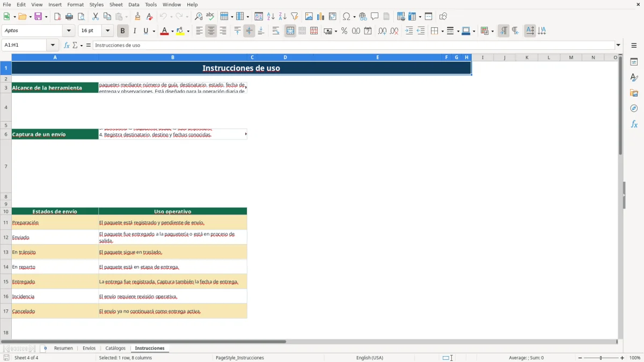
Task: Click the Sort Descending icon
Action: click(283, 17)
